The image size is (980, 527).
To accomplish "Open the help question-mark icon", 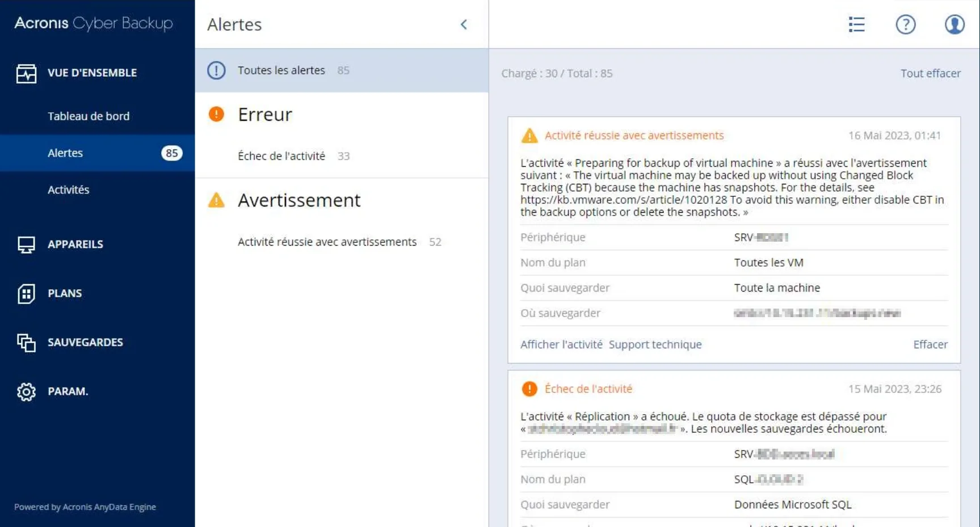I will point(906,24).
